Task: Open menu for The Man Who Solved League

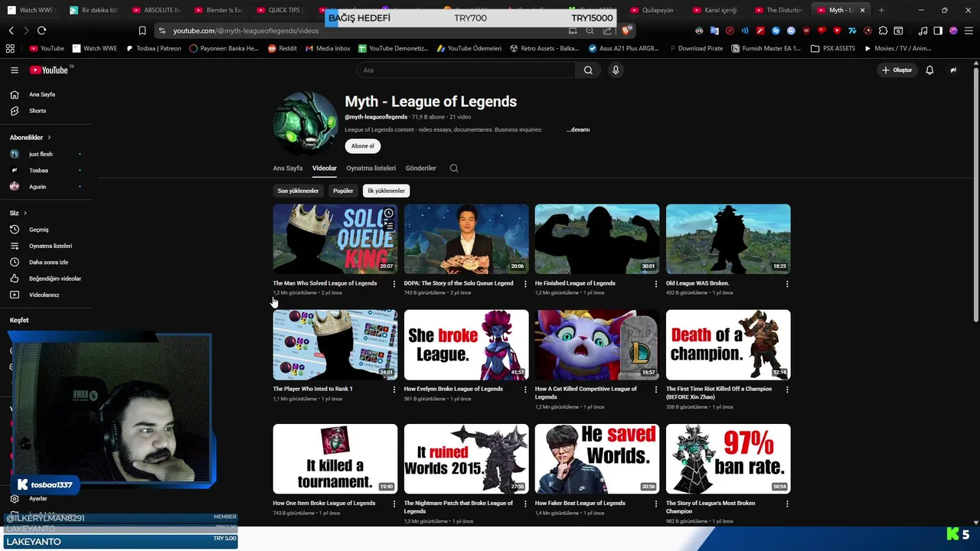Action: click(394, 284)
